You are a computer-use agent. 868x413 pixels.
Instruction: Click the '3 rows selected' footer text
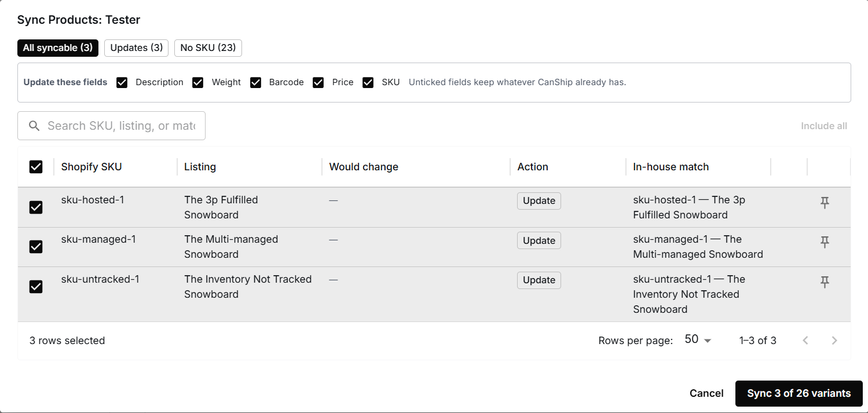coord(67,341)
